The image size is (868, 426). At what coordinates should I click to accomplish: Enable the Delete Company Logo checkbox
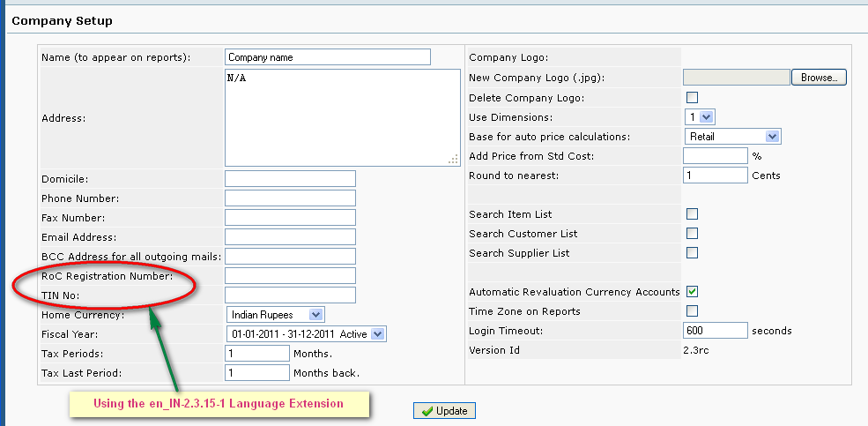tap(692, 98)
